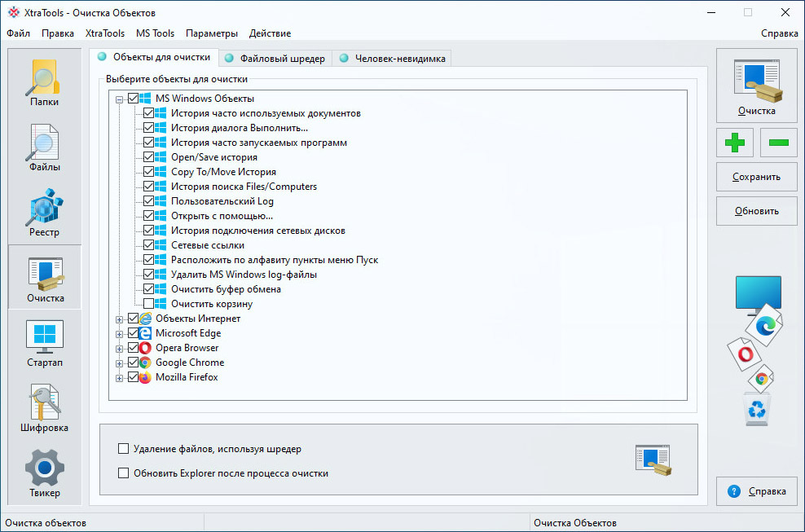Image resolution: width=805 pixels, height=532 pixels.
Task: Collapse the MS Windows Объекты tree node
Action: click(120, 99)
